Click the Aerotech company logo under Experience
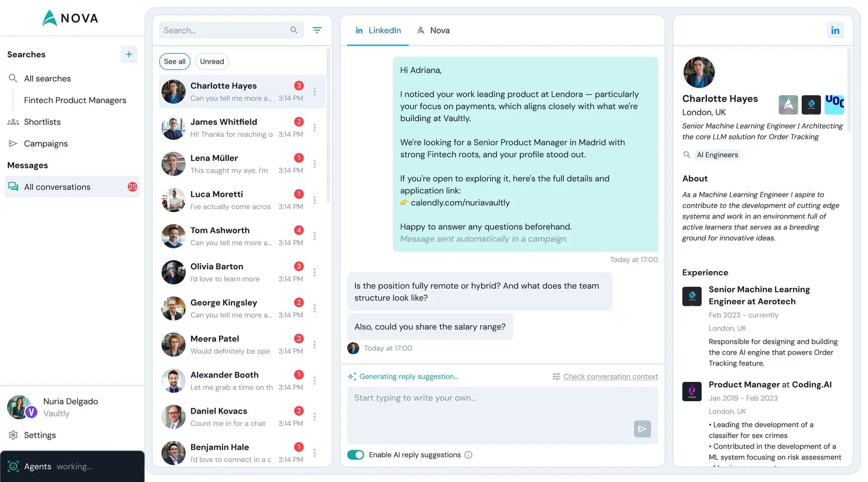Screen dimensions: 868x482 (x=692, y=296)
